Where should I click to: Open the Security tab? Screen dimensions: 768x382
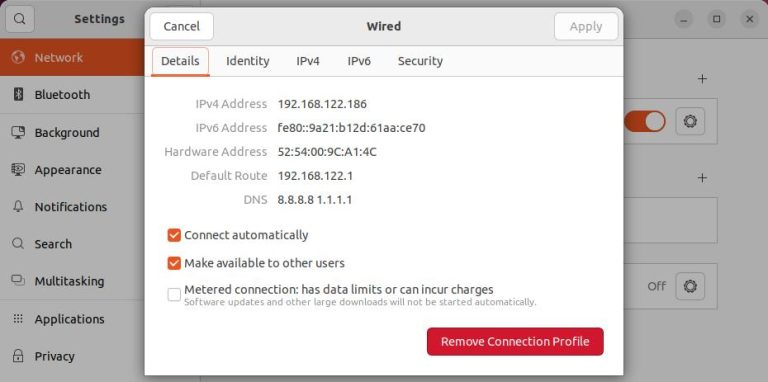[420, 61]
